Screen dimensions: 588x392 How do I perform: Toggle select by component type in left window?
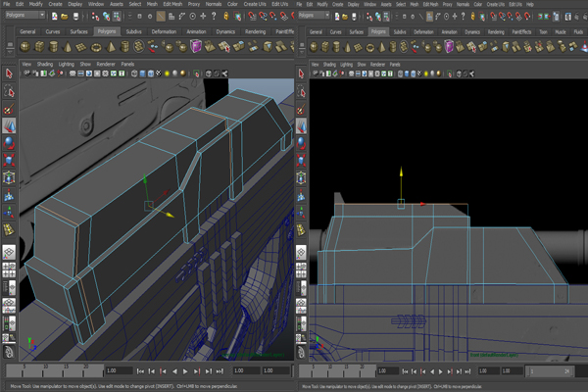[x=117, y=16]
